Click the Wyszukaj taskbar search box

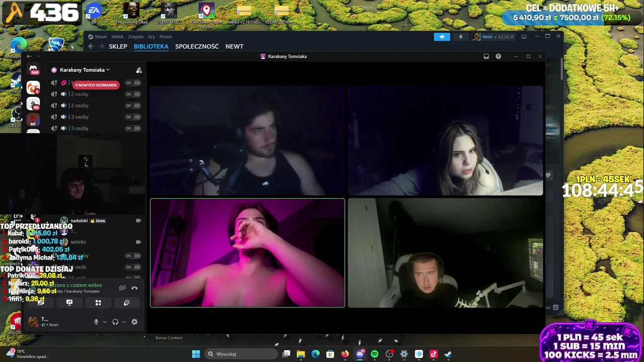click(242, 354)
